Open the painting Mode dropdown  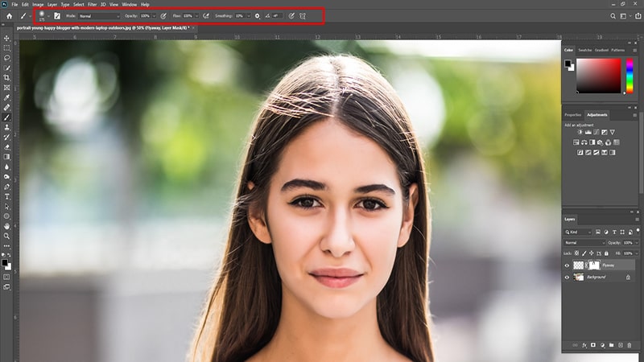(x=98, y=16)
